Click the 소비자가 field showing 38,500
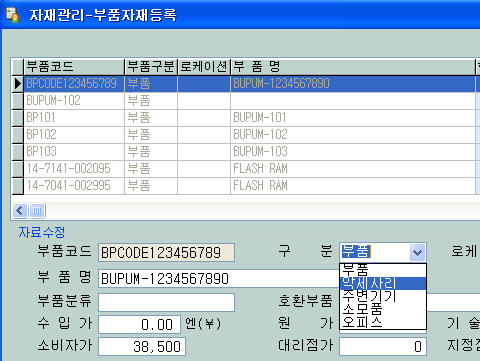The image size is (480, 361). [x=142, y=346]
